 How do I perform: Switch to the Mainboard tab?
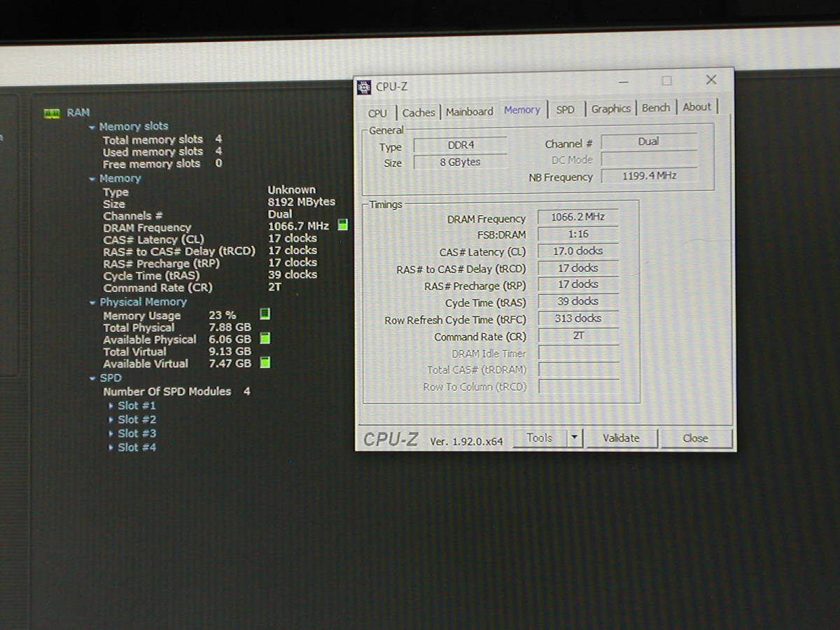(469, 111)
